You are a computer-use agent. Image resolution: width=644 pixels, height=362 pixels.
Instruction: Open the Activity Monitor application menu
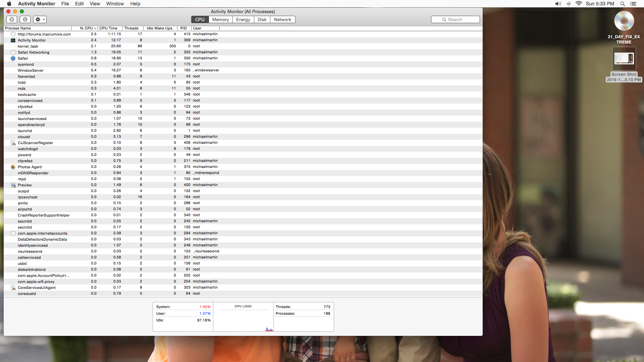37,4
